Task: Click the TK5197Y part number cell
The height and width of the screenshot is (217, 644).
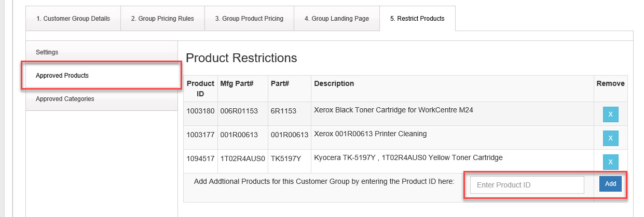Action: pyautogui.click(x=286, y=158)
